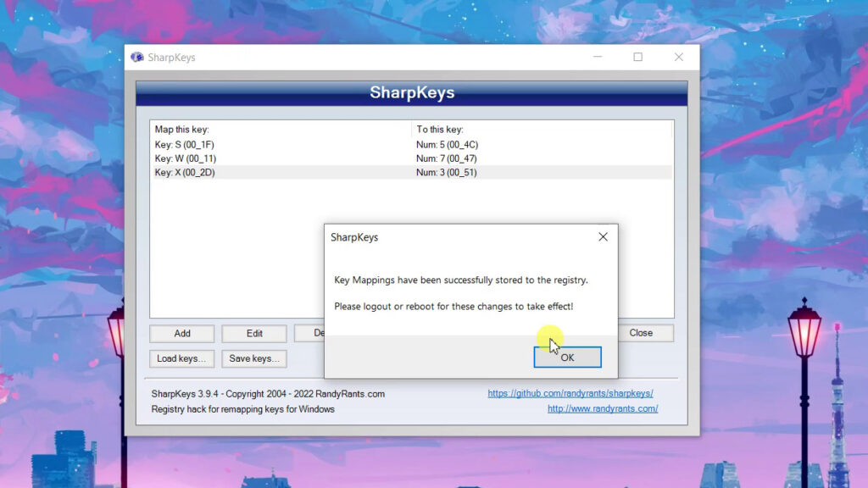Viewport: 868px width, 488px height.
Task: Click the Edit button
Action: coord(254,333)
